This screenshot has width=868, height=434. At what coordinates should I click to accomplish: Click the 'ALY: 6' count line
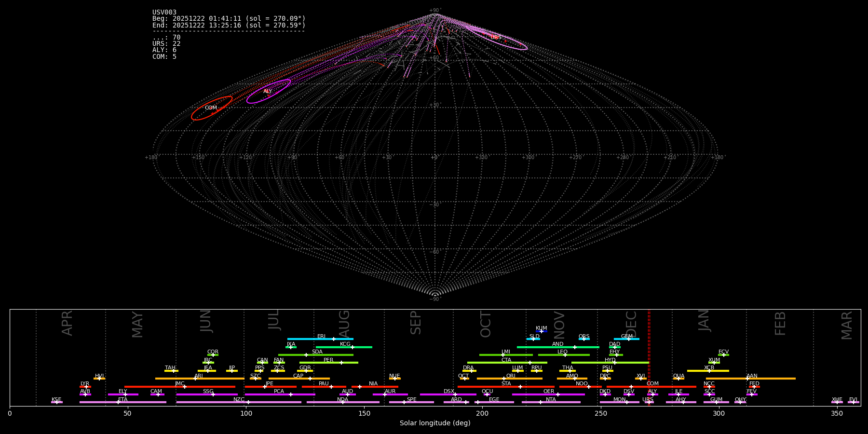164,50
